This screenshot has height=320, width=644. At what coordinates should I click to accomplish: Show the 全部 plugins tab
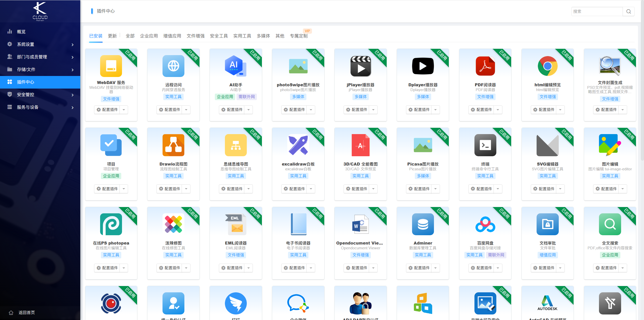click(x=130, y=36)
